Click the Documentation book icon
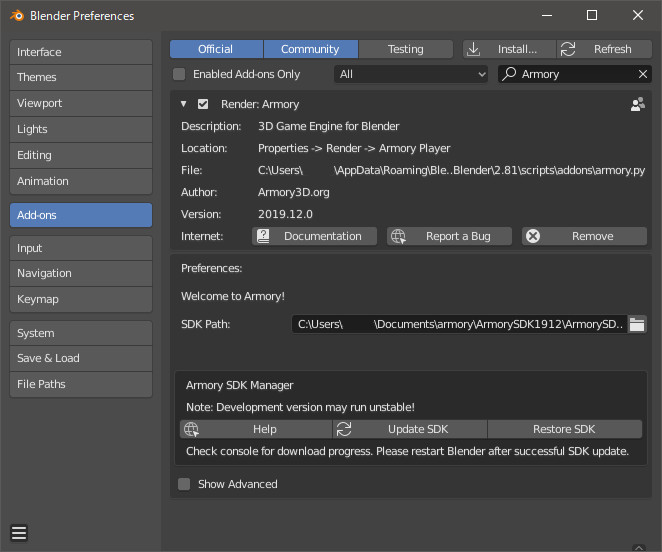This screenshot has height=552, width=662. pos(263,236)
